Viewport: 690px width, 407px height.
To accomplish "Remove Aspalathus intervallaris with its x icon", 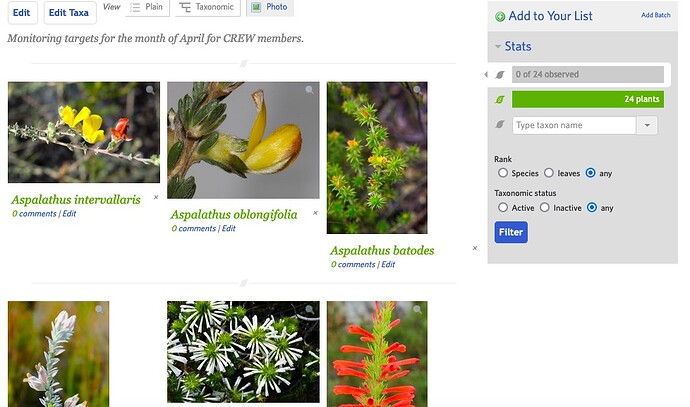I will [156, 197].
